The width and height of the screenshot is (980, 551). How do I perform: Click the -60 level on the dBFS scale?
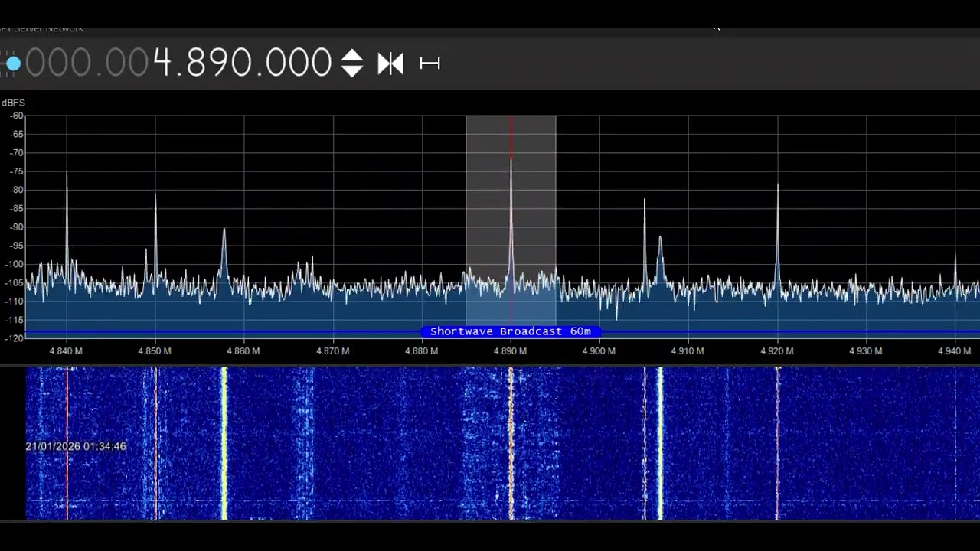click(x=16, y=116)
